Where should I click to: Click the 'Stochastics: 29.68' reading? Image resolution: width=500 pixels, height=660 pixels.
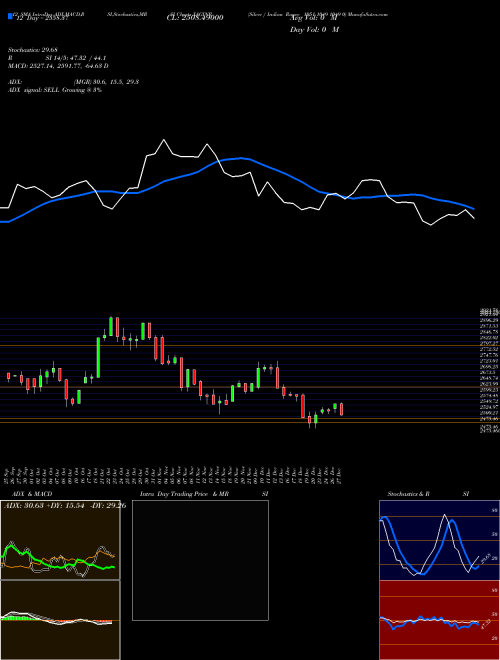[33, 50]
